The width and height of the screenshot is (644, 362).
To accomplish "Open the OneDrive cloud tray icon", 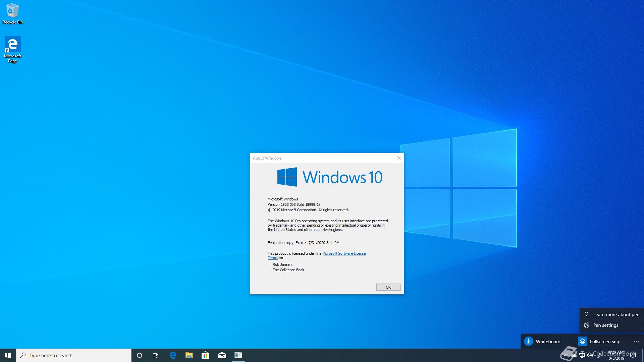I will point(574,355).
